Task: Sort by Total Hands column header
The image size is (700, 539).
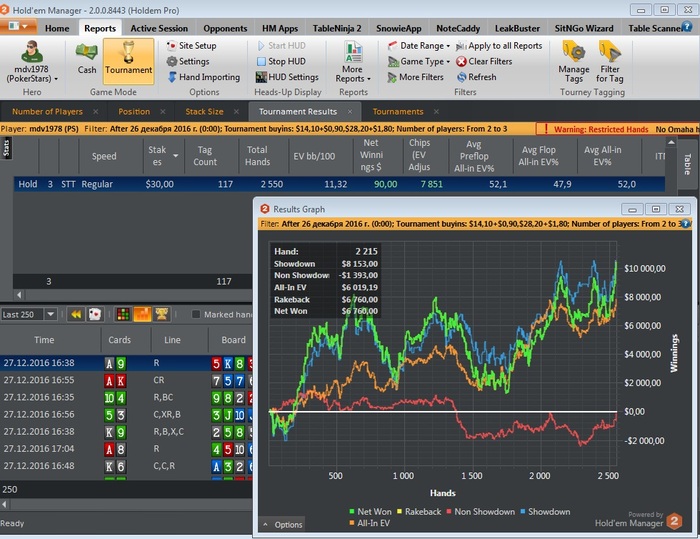Action: click(x=257, y=156)
